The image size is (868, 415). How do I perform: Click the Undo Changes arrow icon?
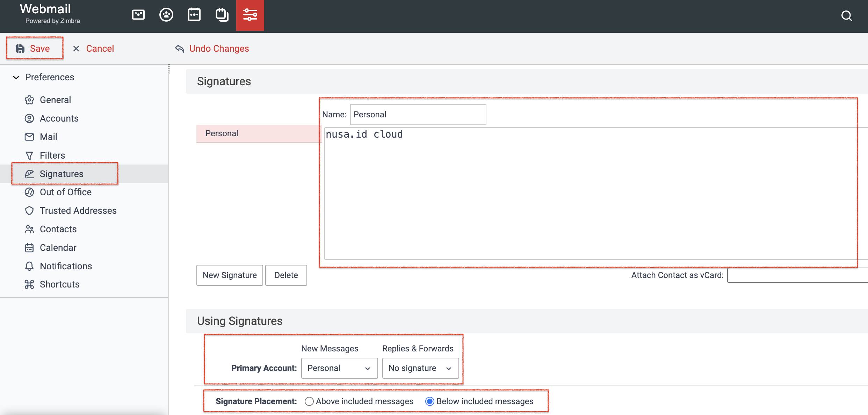180,49
